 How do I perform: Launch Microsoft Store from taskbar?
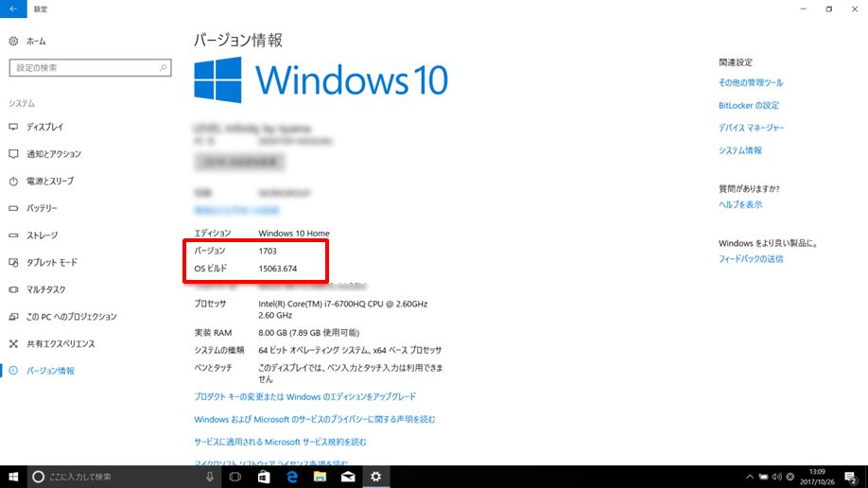(x=264, y=477)
